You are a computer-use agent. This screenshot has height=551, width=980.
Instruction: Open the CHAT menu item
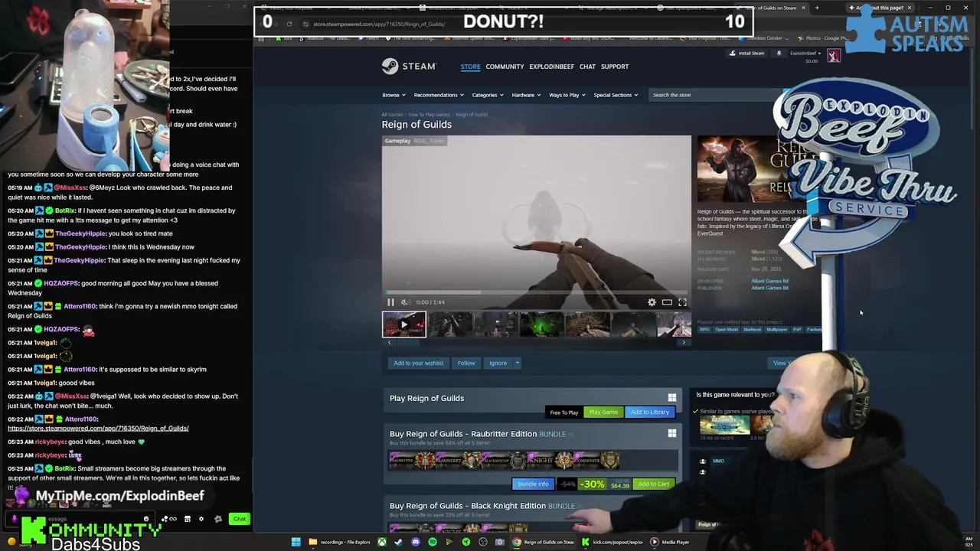pyautogui.click(x=587, y=67)
